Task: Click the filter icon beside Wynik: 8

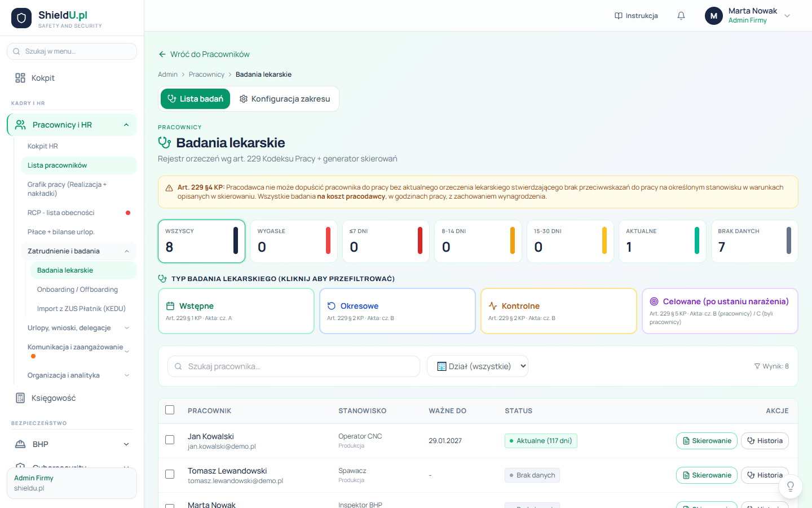Action: click(757, 366)
